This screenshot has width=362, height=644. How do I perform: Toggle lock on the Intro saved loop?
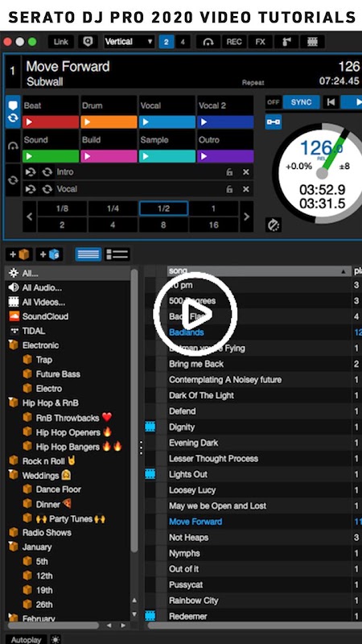click(229, 172)
